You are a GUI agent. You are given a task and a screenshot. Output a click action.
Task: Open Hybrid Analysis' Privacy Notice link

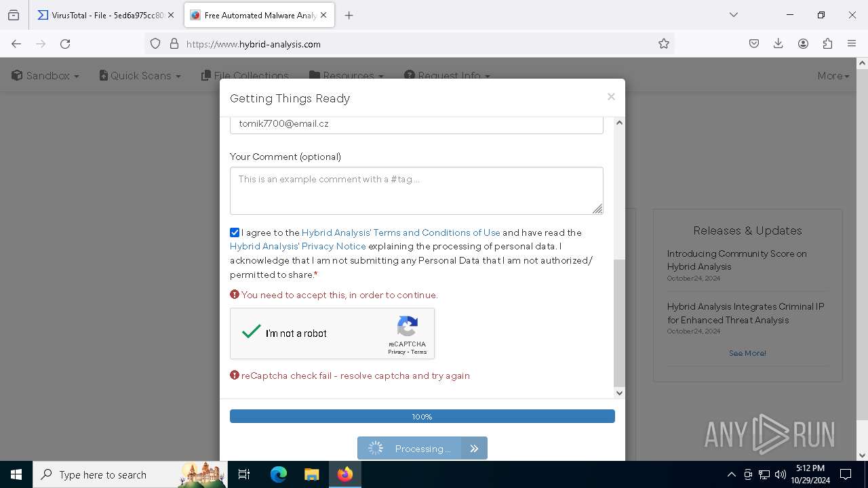(298, 246)
